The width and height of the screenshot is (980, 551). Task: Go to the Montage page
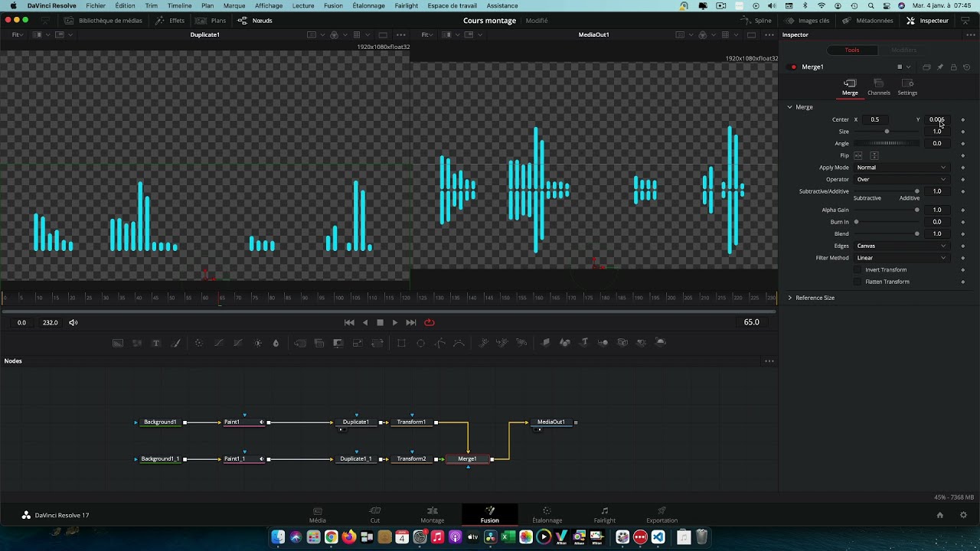(433, 515)
